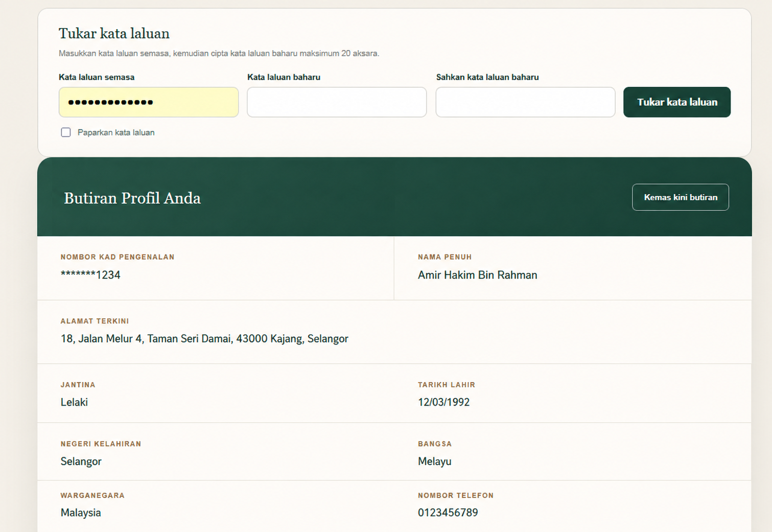Select the masked ID number *******1234
Image resolution: width=772 pixels, height=532 pixels.
(x=90, y=275)
